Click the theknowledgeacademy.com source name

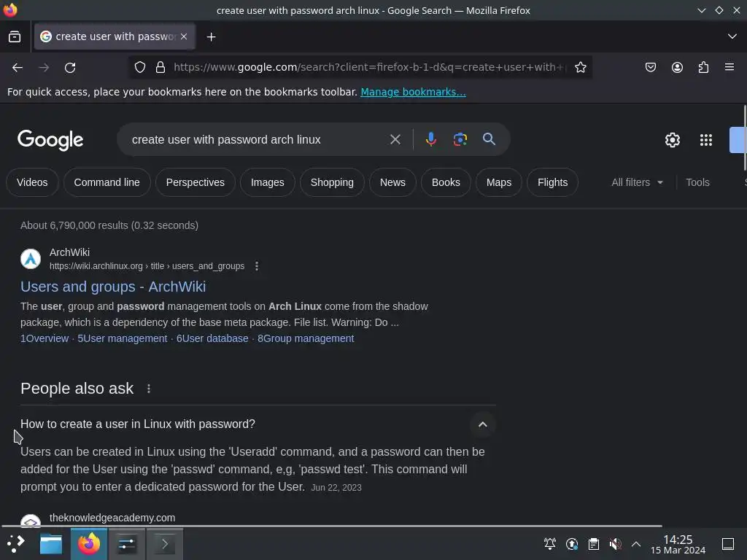click(x=112, y=518)
